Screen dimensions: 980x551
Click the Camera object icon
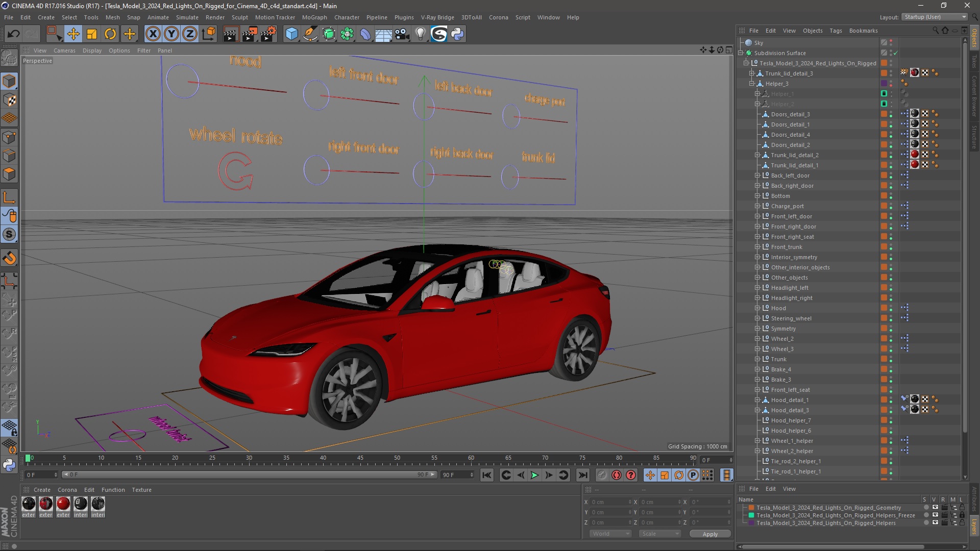[402, 34]
